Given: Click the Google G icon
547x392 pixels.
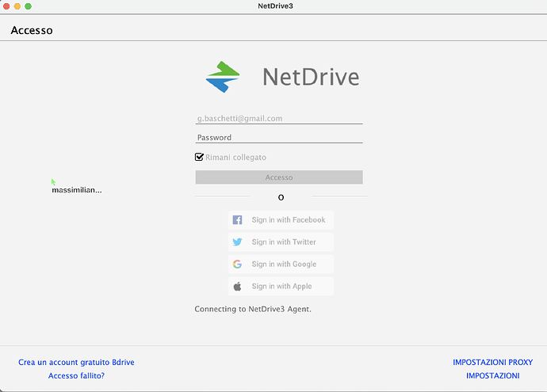Looking at the screenshot, I should pyautogui.click(x=237, y=265).
